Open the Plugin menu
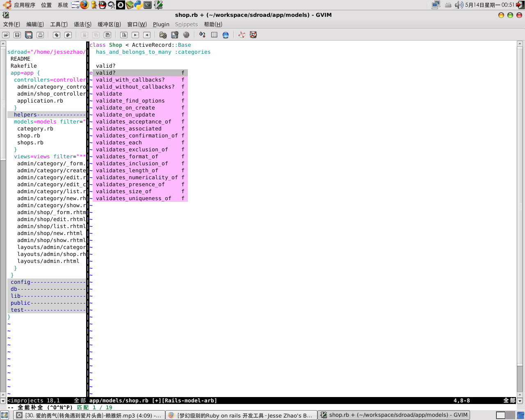The width and height of the screenshot is (525, 420). (161, 24)
